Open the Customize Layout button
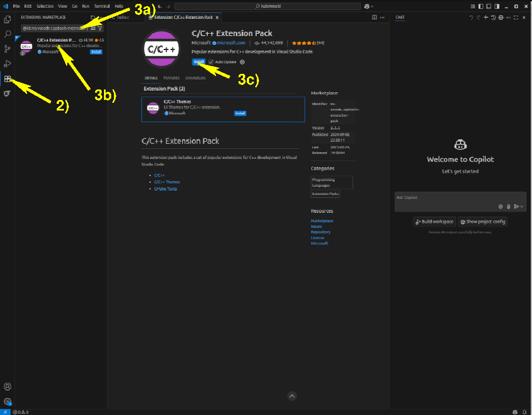 point(473,6)
